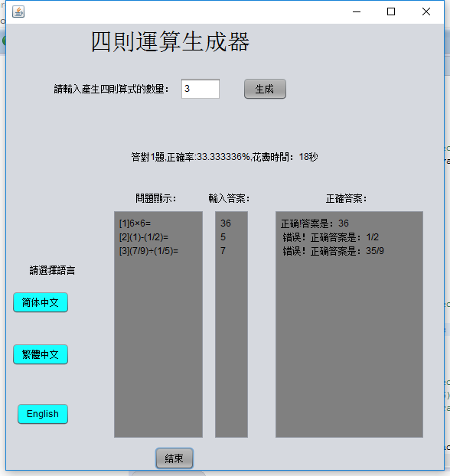Image resolution: width=450 pixels, height=476 pixels.
Task: Switch language with the 简体中文 button
Action: tap(41, 302)
